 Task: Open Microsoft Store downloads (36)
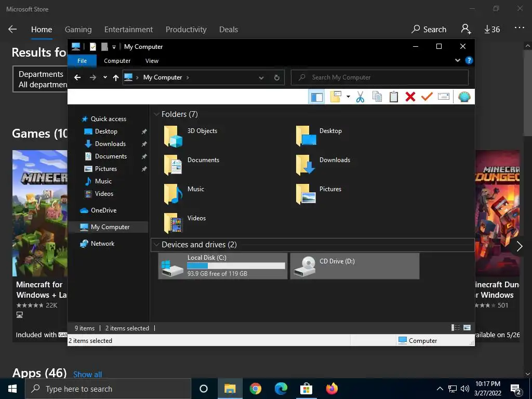(492, 30)
